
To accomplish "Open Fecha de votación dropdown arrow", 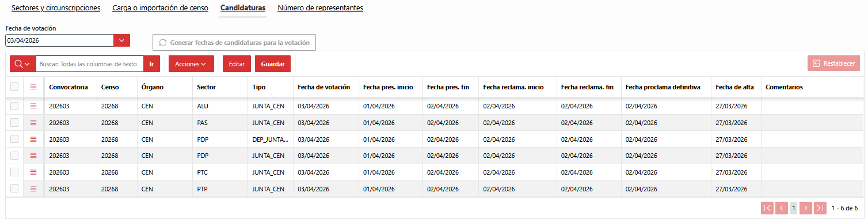I will coord(122,40).
